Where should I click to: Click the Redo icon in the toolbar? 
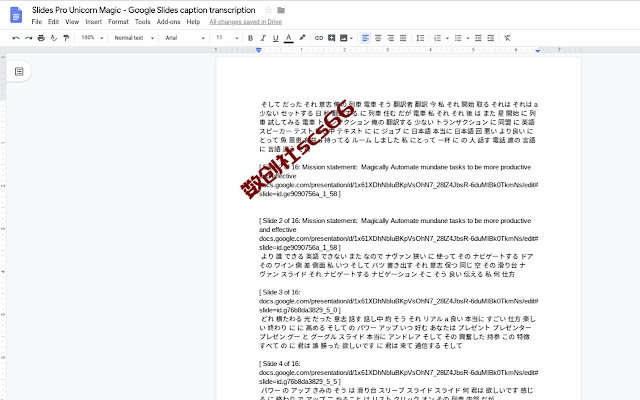[x=28, y=38]
